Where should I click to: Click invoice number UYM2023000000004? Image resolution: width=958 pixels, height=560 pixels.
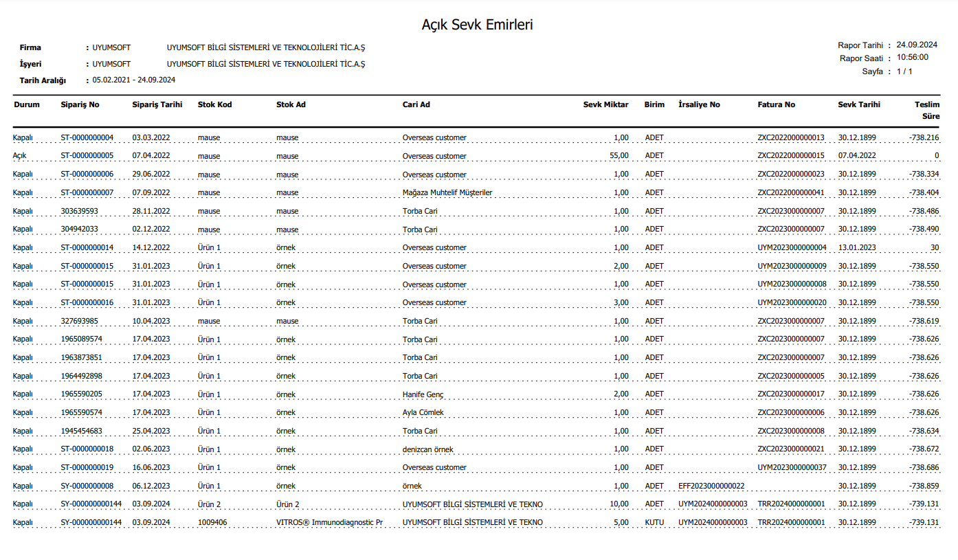coord(792,247)
